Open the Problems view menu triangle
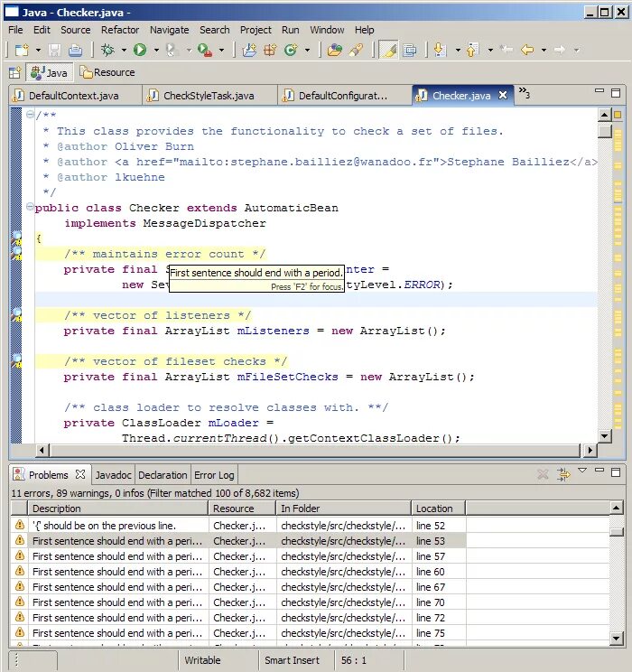Image resolution: width=632 pixels, height=672 pixels. point(581,471)
